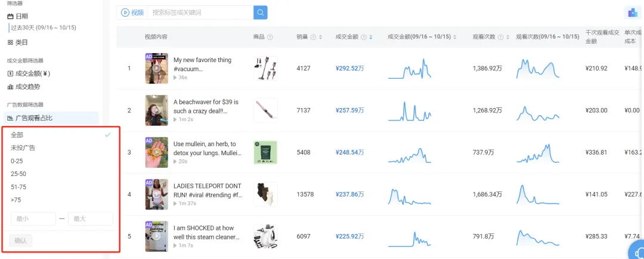Open the steam cleaner product image
This screenshot has height=259, width=644.
(265, 236)
